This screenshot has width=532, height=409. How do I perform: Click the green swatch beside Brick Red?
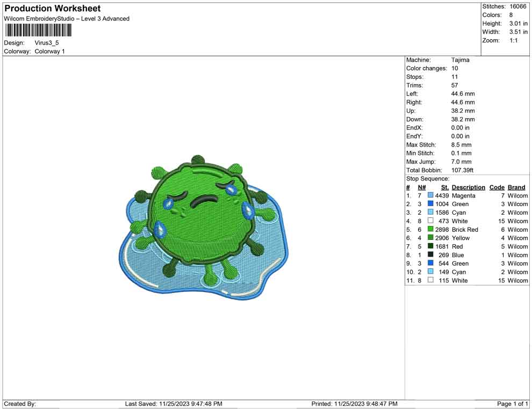430,229
